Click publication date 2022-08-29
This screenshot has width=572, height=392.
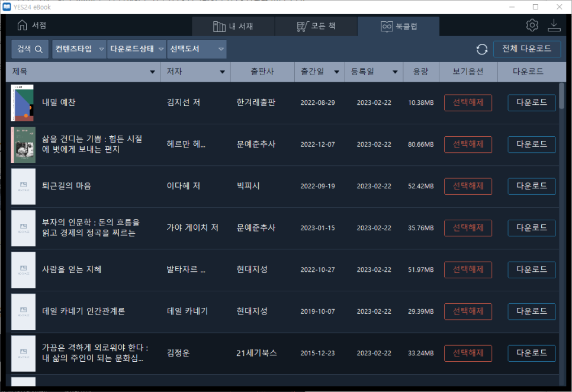click(x=318, y=103)
